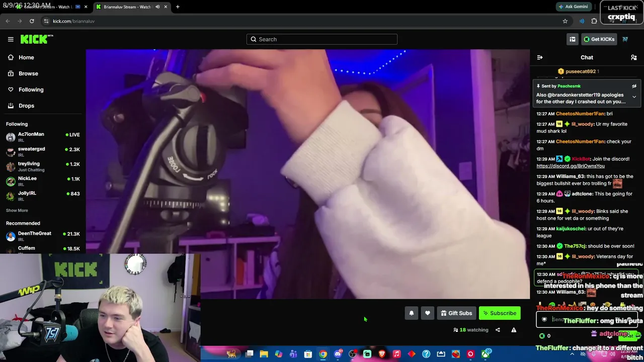644x362 pixels.
Task: Open the DeenTheGreat recommended channel
Action: pyautogui.click(x=43, y=236)
